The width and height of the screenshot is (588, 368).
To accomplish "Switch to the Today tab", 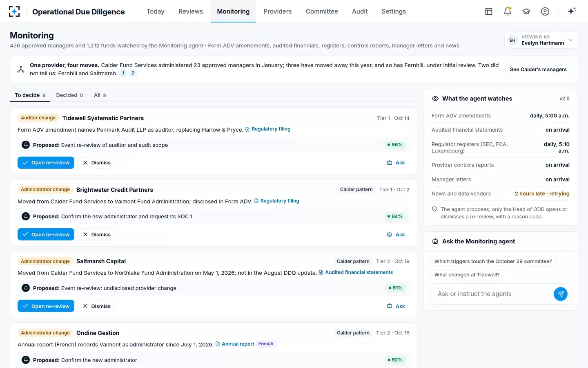I will [x=156, y=11].
